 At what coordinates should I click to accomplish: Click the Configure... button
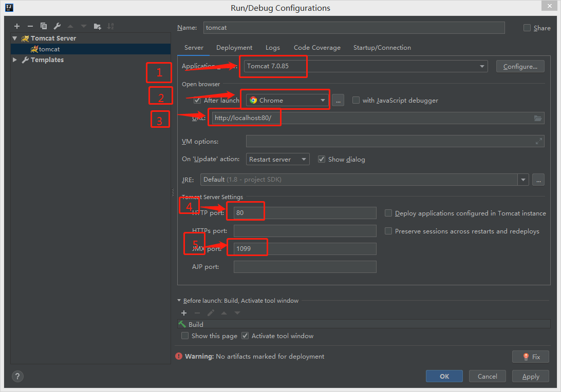520,67
